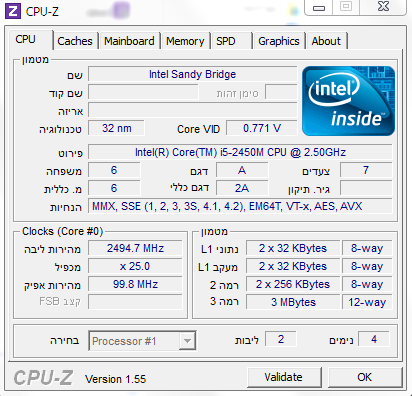Minimize the CPU-Z window

(319, 8)
